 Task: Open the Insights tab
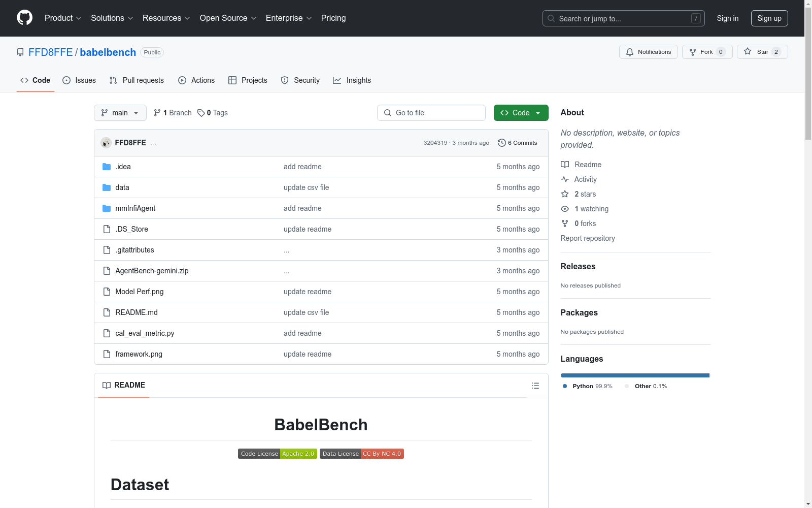tap(352, 80)
